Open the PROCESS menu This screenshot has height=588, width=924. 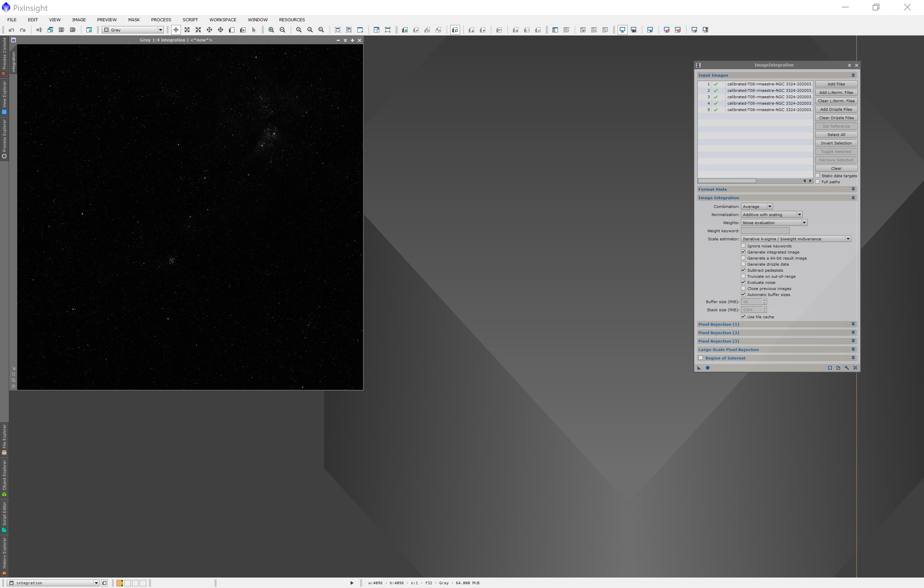pos(161,20)
